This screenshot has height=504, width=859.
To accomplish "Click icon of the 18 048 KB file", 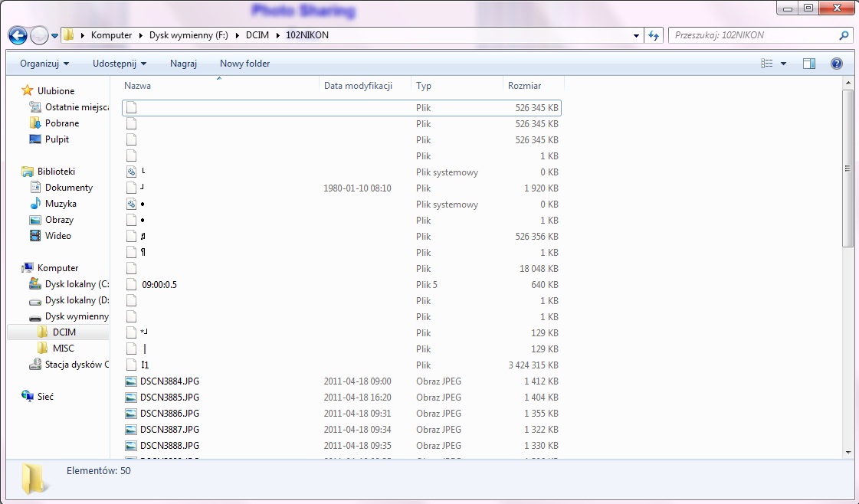I will click(x=131, y=268).
